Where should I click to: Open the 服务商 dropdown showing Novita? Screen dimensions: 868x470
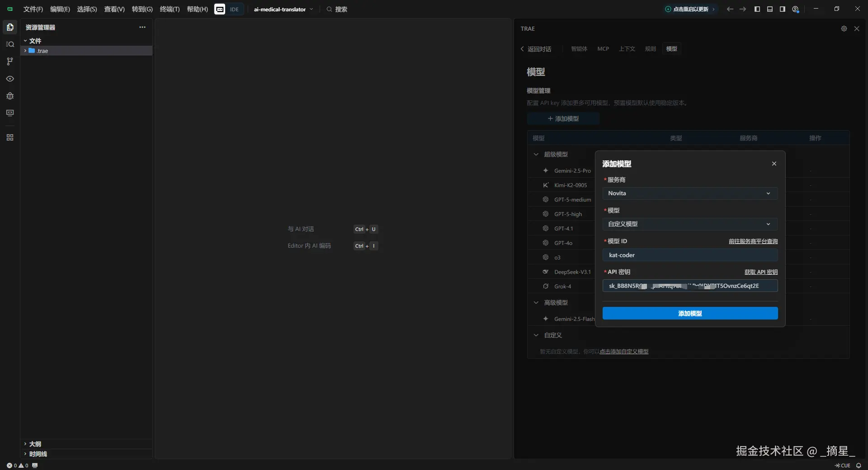pos(690,193)
